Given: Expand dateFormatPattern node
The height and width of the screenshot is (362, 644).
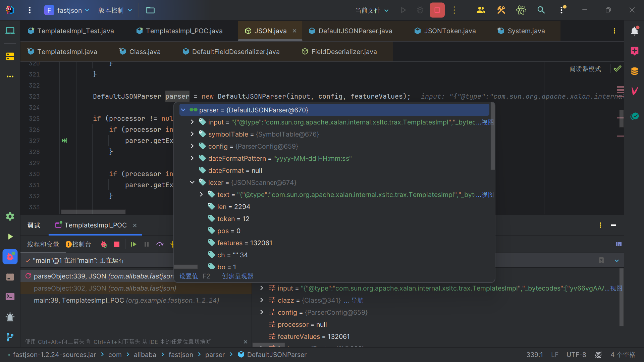Looking at the screenshot, I should 192,158.
